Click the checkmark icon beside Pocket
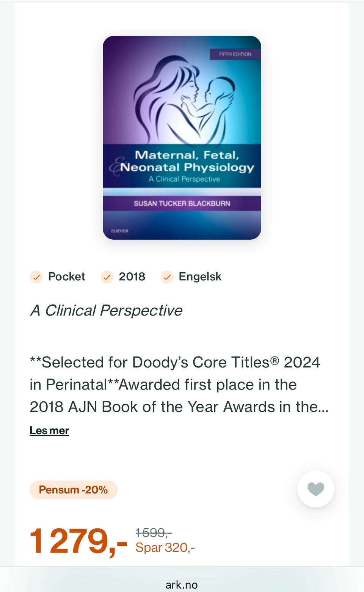The width and height of the screenshot is (364, 592). [x=36, y=277]
